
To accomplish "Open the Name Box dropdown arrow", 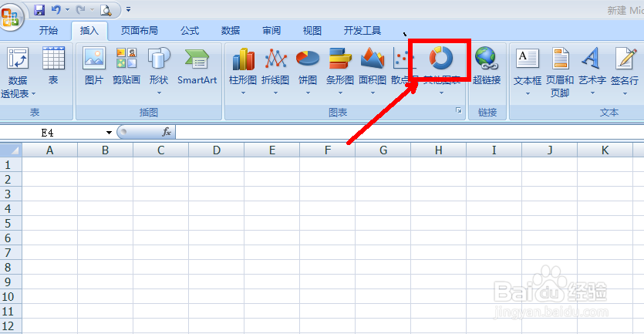I will tap(109, 132).
